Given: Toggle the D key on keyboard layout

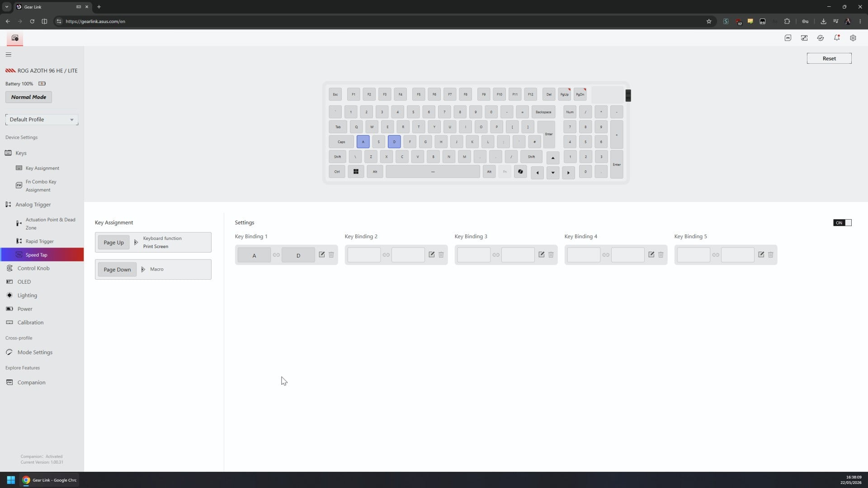Looking at the screenshot, I should click(394, 142).
